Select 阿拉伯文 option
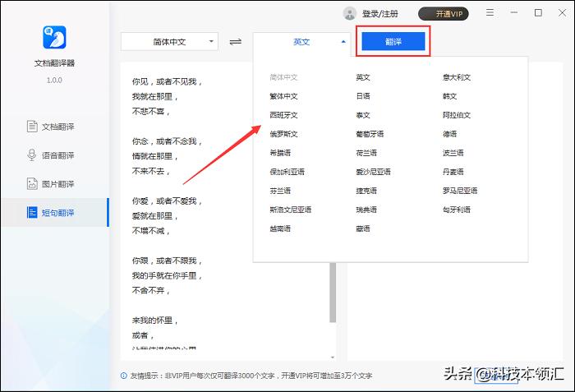The width and height of the screenshot is (575, 392). [x=457, y=115]
